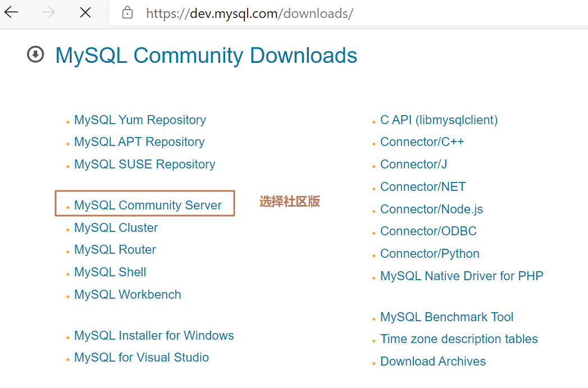This screenshot has width=588, height=388.
Task: Open MySQL for Visual Studio link
Action: tap(142, 357)
